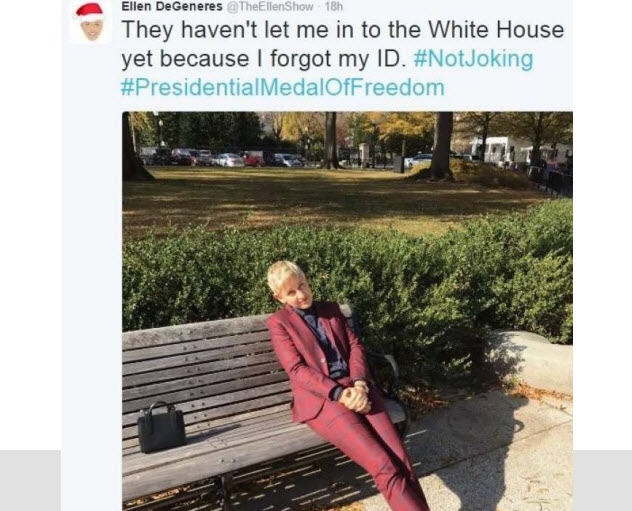Follow the #NotJoking hashtag
632x511 pixels.
(473, 59)
